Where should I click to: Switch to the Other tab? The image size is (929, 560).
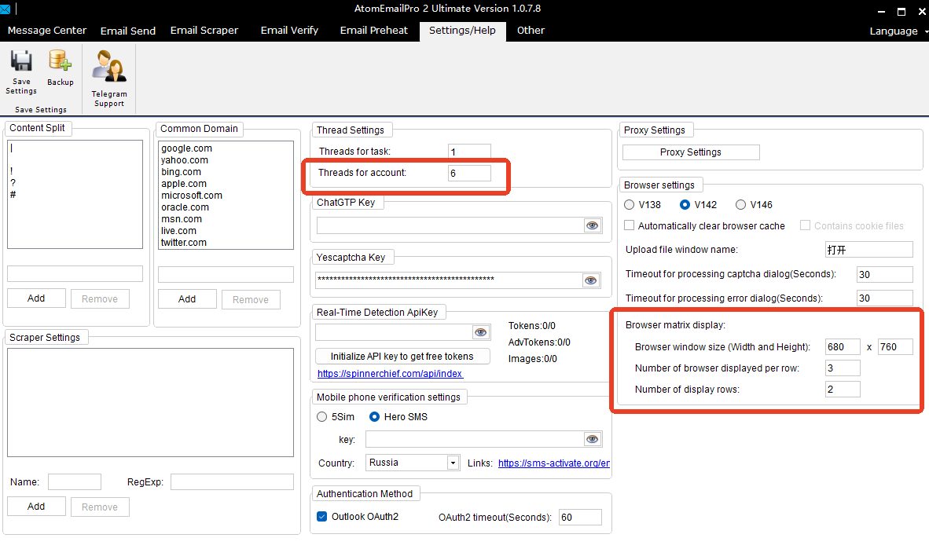click(x=531, y=30)
